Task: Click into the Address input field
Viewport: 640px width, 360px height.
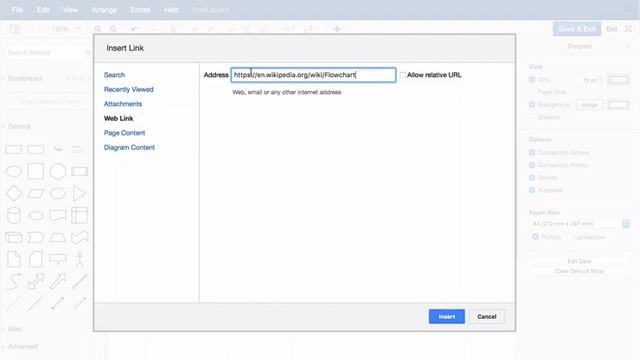Action: click(x=313, y=75)
